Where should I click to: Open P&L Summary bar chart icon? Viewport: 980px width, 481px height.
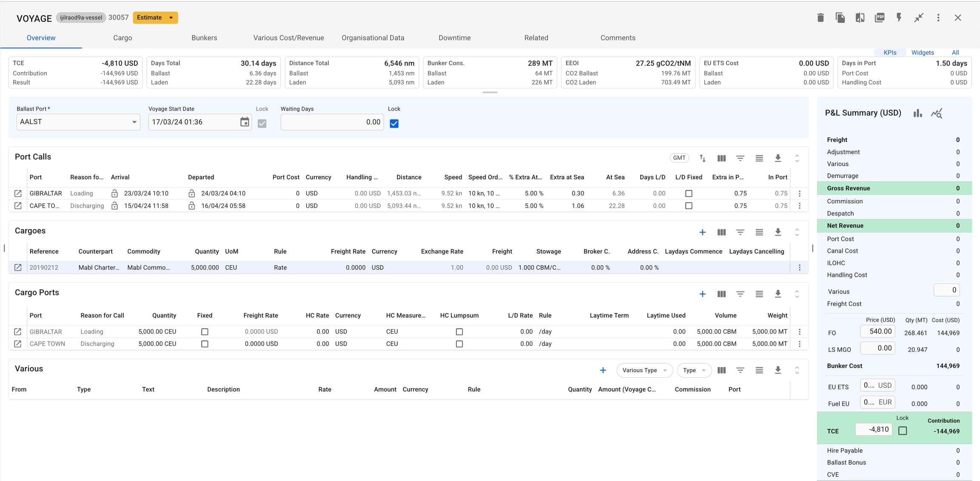tap(917, 113)
